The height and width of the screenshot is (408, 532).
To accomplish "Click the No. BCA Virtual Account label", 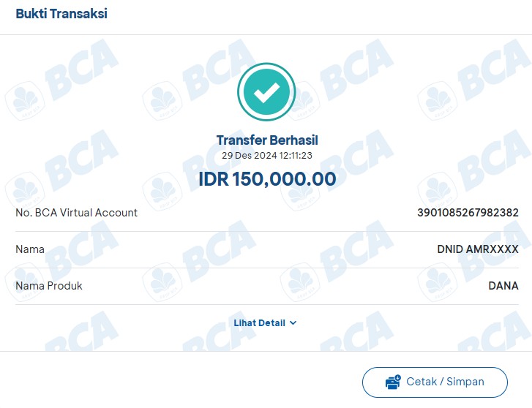I will [x=77, y=213].
